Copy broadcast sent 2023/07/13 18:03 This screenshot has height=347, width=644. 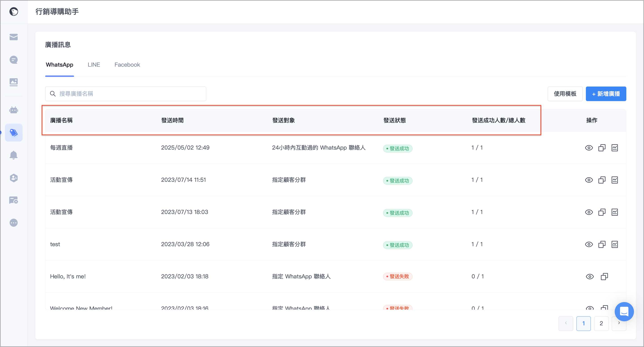pos(602,212)
